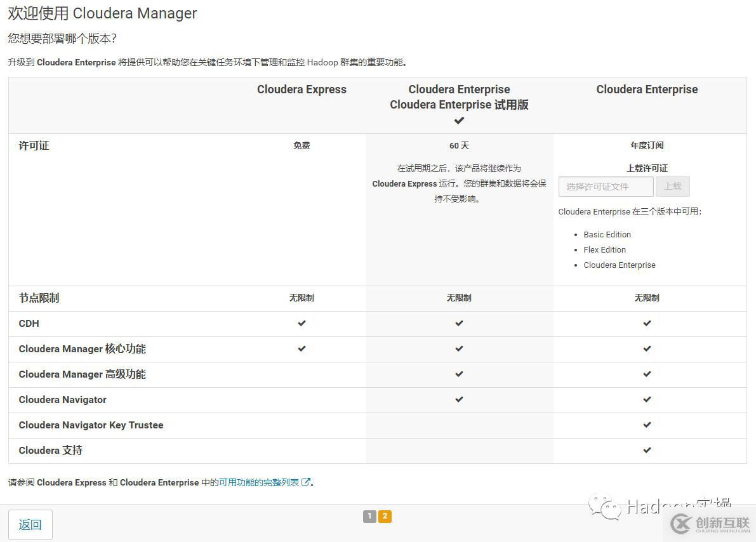Click the 60 天 trial duration text

click(x=459, y=145)
